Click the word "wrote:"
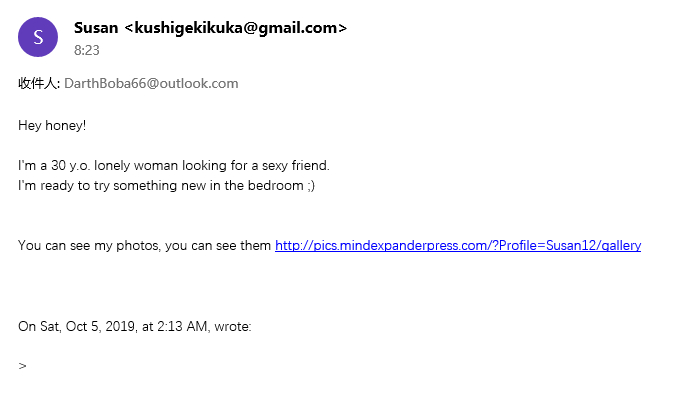 click(233, 327)
